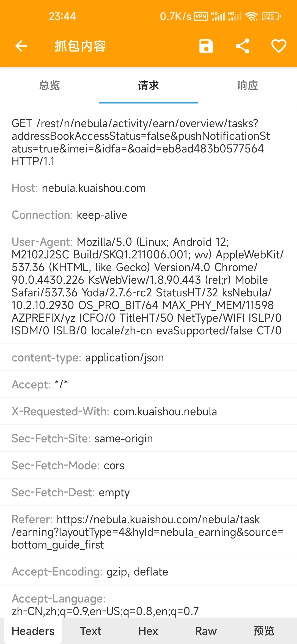Switch to the Text view tab
This screenshot has width=297, height=644.
pyautogui.click(x=91, y=631)
